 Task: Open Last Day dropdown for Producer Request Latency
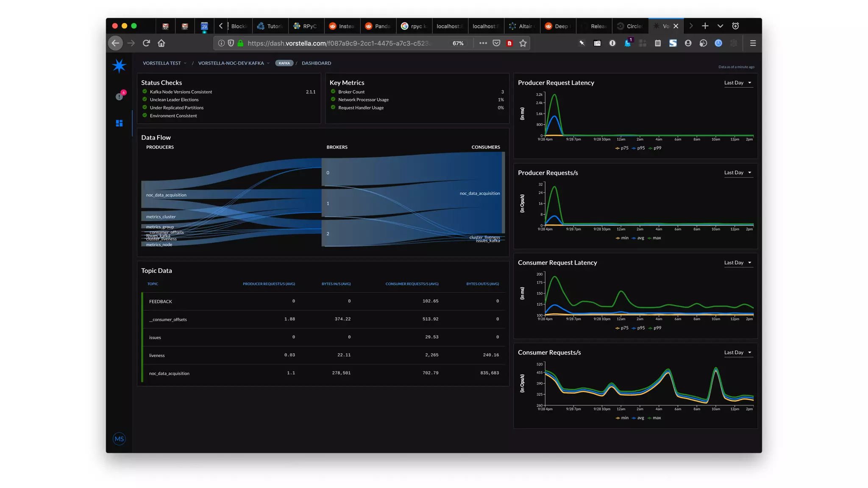[x=737, y=83]
